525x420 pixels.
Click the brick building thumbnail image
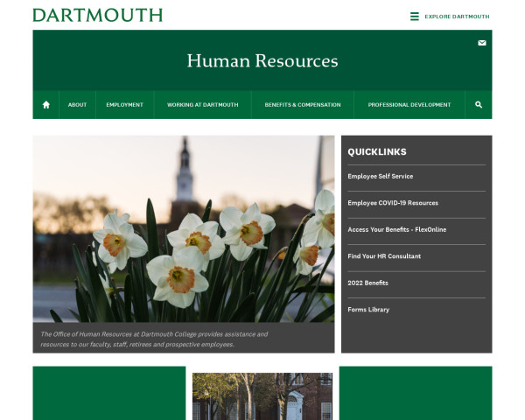[x=262, y=396]
